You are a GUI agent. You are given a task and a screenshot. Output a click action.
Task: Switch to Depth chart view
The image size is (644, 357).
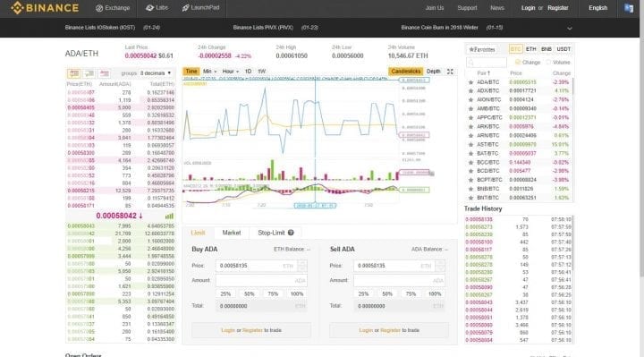click(433, 72)
